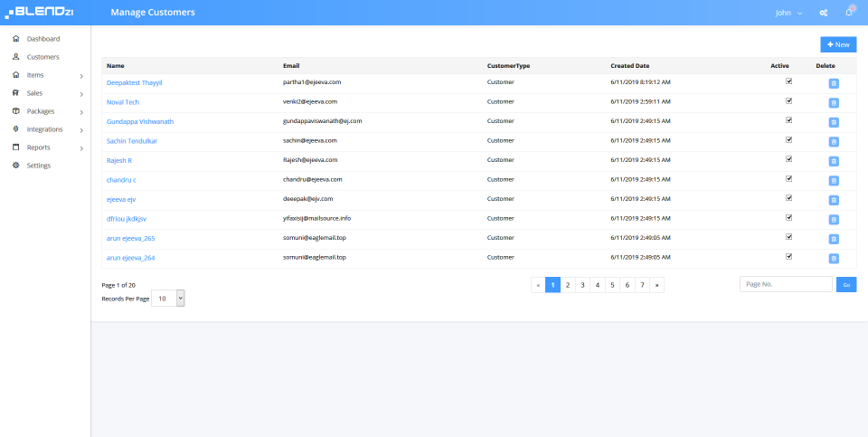
Task: Click the New customer button
Action: coord(838,44)
